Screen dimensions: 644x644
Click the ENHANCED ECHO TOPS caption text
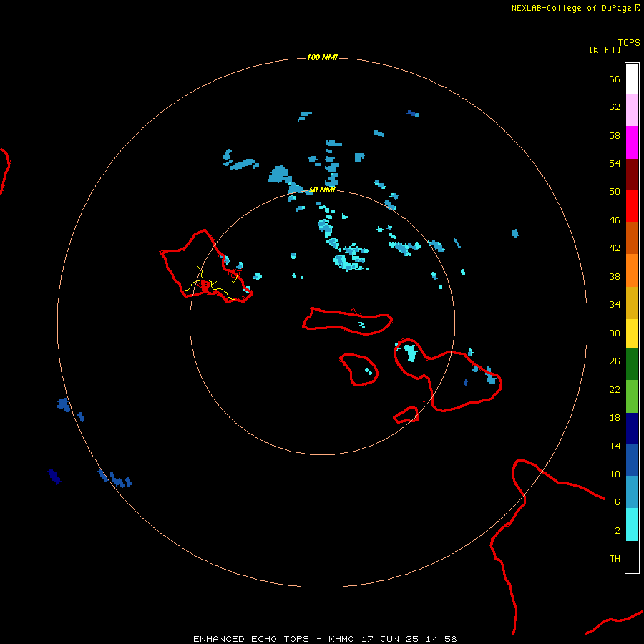coord(251,639)
